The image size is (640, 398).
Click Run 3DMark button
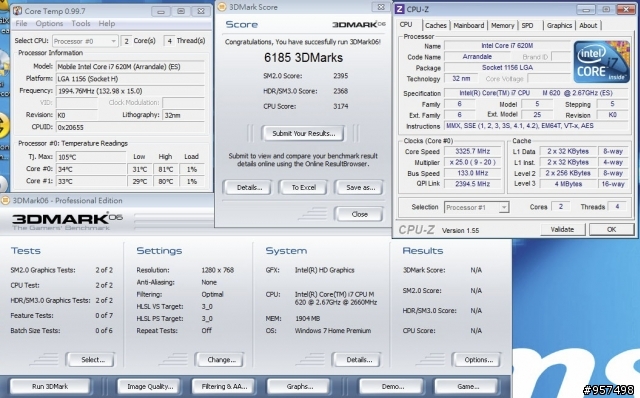pos(50,386)
